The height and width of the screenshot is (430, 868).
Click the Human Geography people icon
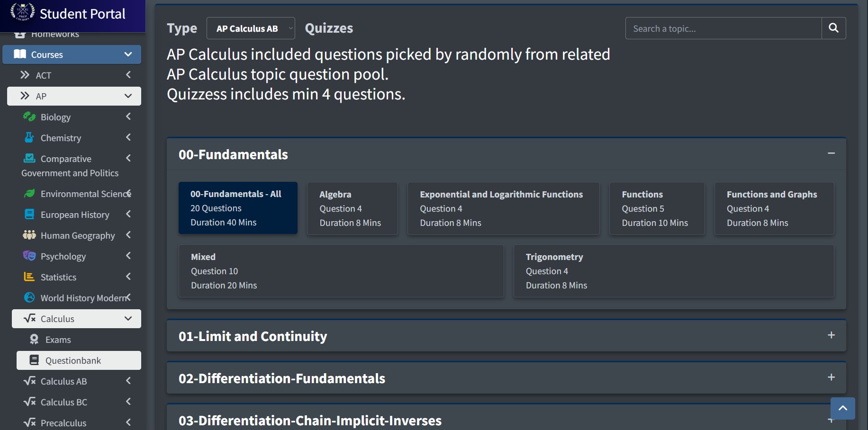click(x=29, y=235)
